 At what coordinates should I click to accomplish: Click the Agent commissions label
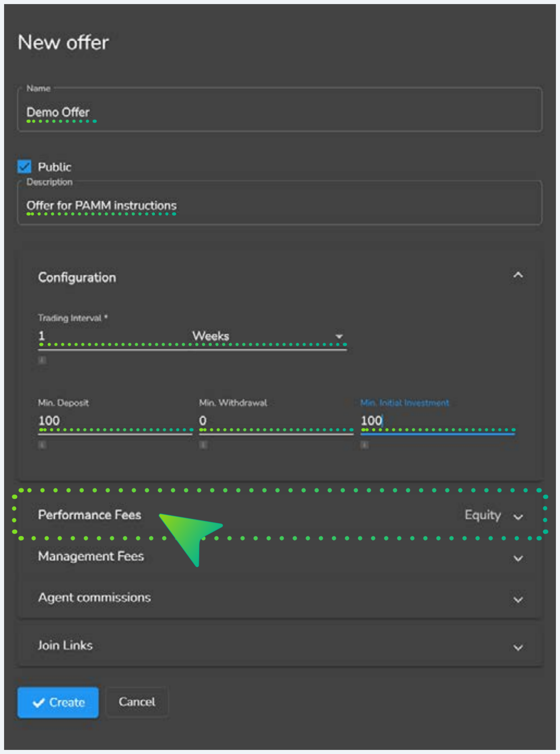tap(94, 597)
